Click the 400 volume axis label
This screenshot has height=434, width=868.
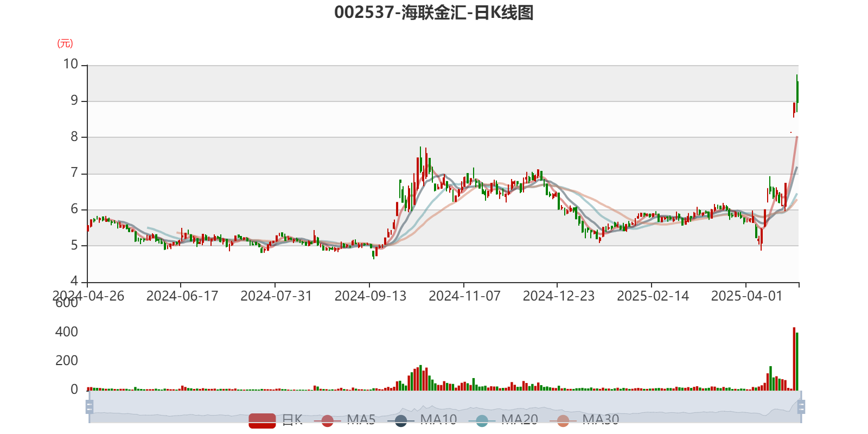pyautogui.click(x=66, y=332)
